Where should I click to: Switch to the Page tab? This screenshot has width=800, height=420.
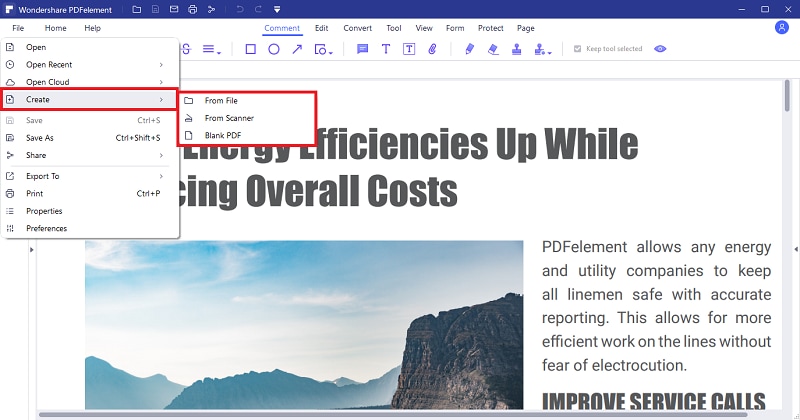point(526,28)
